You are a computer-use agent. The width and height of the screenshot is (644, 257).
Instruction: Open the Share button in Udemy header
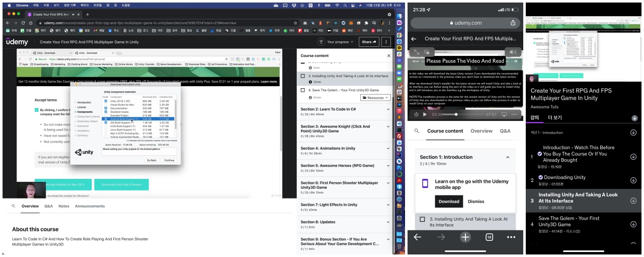[x=369, y=42]
